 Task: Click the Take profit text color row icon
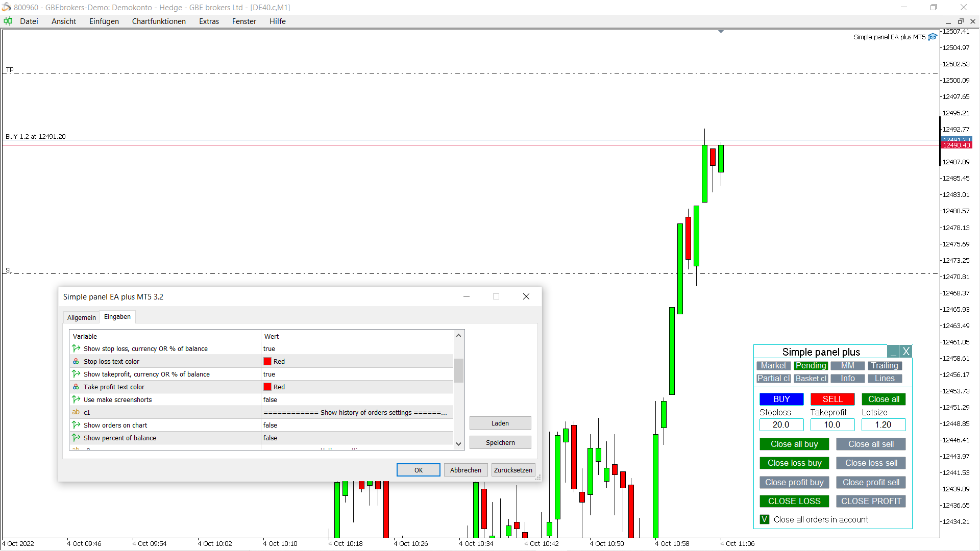pyautogui.click(x=76, y=387)
